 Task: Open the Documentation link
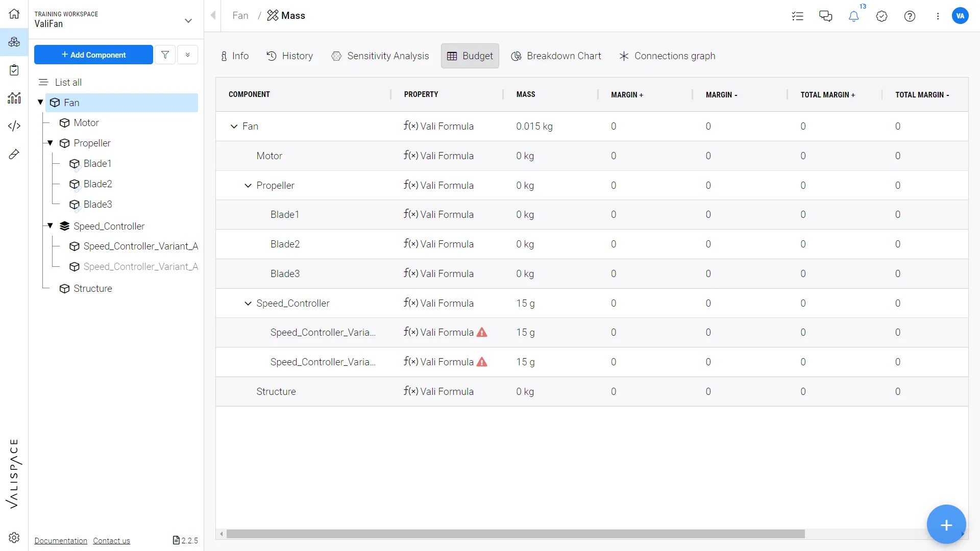click(61, 541)
